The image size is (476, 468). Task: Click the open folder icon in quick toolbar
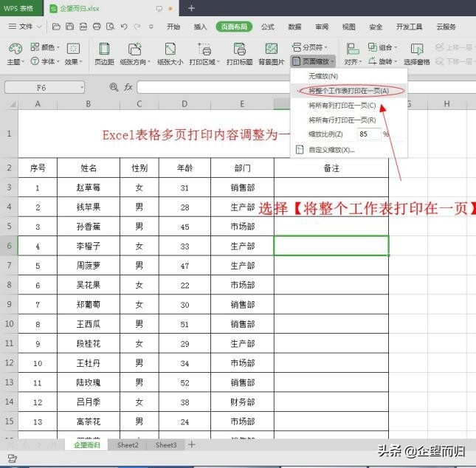pos(56,27)
